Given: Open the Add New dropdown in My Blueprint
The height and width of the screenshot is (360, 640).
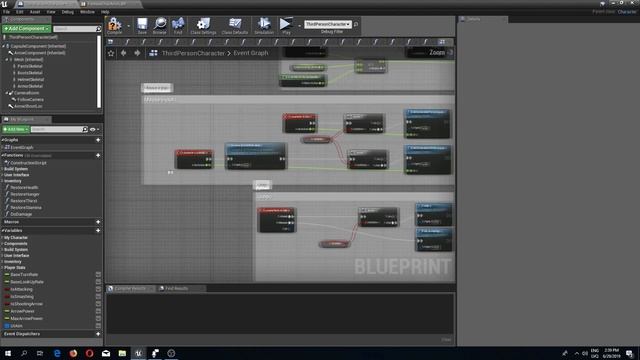Looking at the screenshot, I should 16,129.
